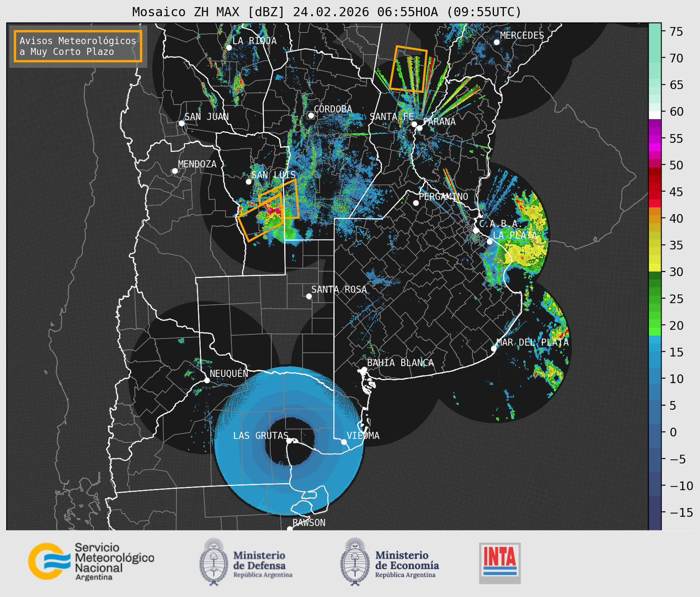700x597 pixels.
Task: Click the NEUQUÉN city label
Action: pyautogui.click(x=229, y=374)
